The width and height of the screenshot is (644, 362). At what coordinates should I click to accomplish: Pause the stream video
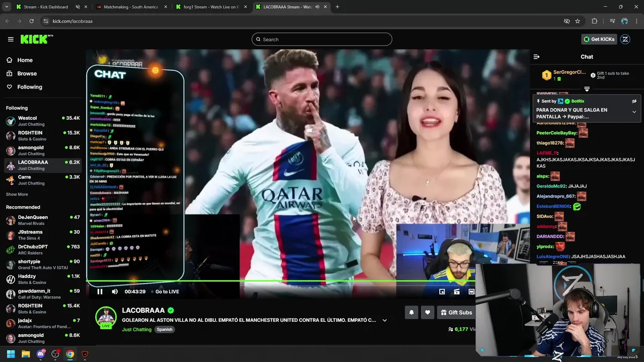(x=100, y=292)
